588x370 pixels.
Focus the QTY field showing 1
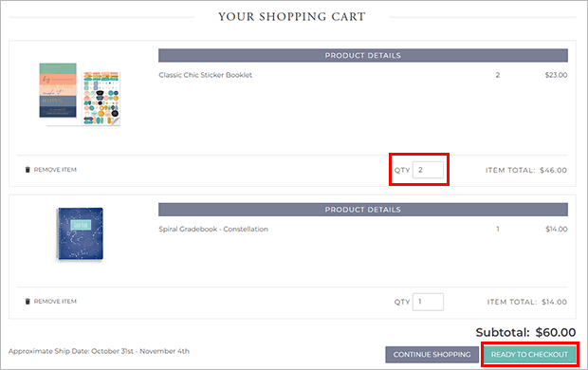[x=428, y=302]
